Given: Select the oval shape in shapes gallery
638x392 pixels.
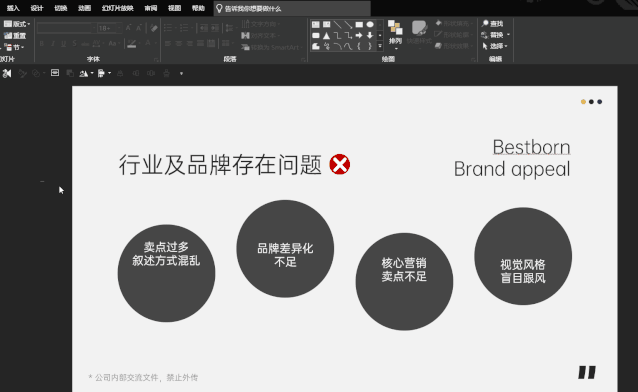Looking at the screenshot, I should point(370,24).
